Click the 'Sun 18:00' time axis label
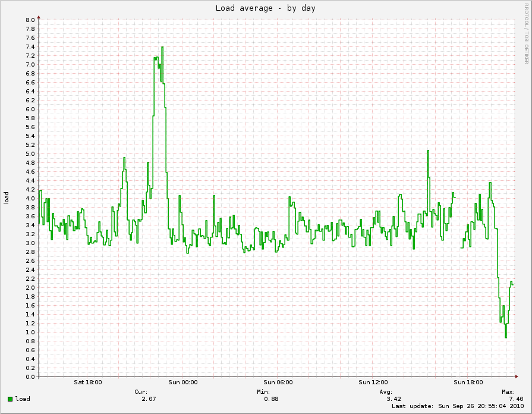 tap(468, 382)
